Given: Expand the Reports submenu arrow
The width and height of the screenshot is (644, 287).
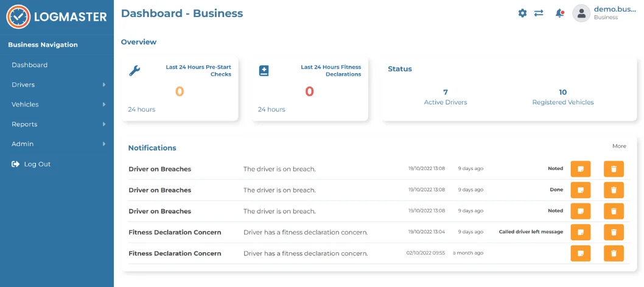Looking at the screenshot, I should [x=104, y=124].
